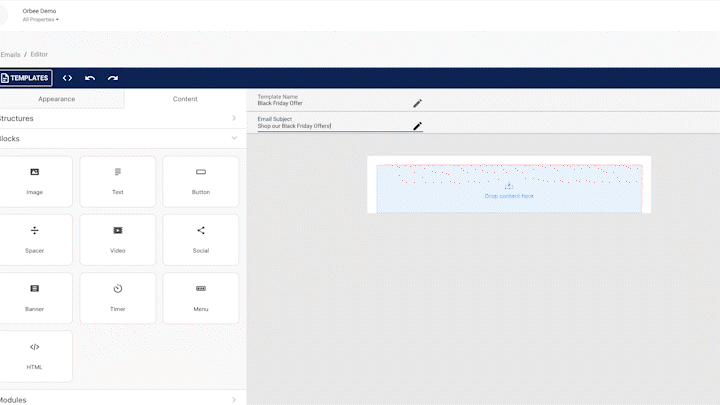Select the Timer block
This screenshot has height=405, width=720.
(x=118, y=298)
